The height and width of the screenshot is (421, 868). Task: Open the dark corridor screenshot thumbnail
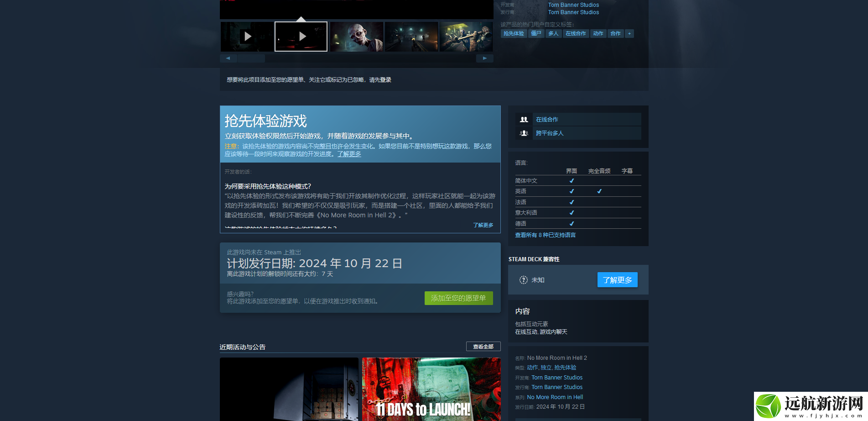pos(411,37)
